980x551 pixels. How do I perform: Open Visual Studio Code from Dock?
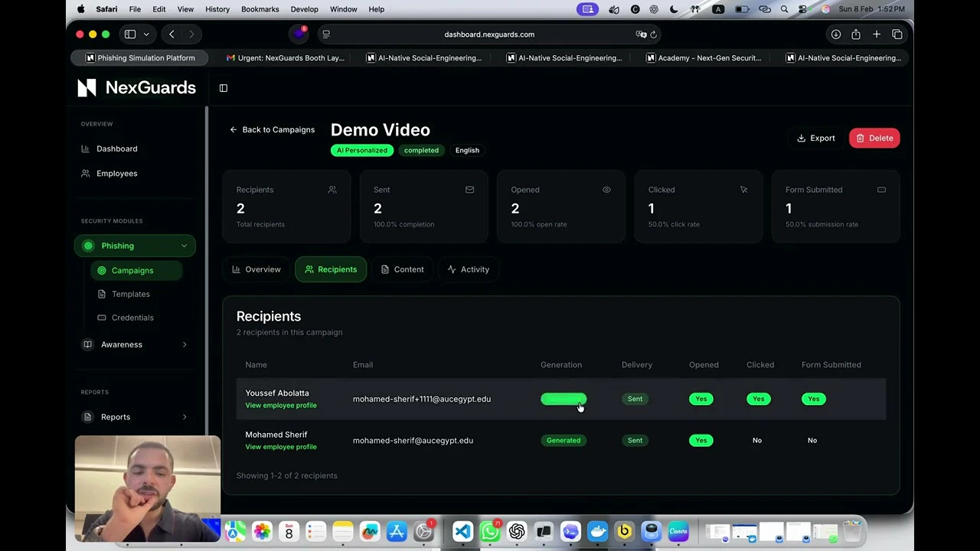click(462, 531)
